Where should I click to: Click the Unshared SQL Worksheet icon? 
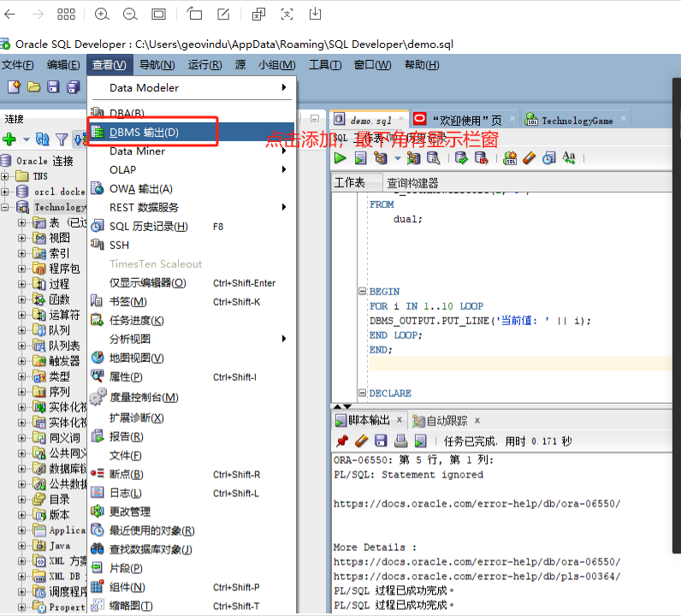(510, 158)
